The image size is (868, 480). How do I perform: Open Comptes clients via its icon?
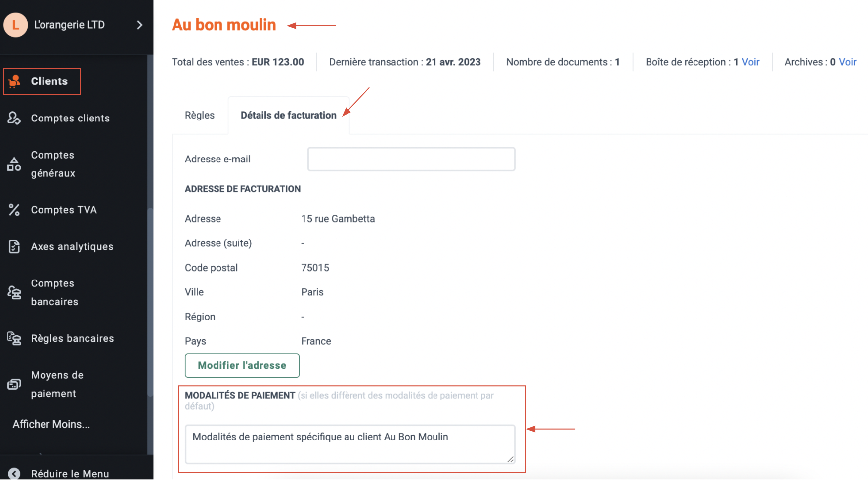pos(14,118)
